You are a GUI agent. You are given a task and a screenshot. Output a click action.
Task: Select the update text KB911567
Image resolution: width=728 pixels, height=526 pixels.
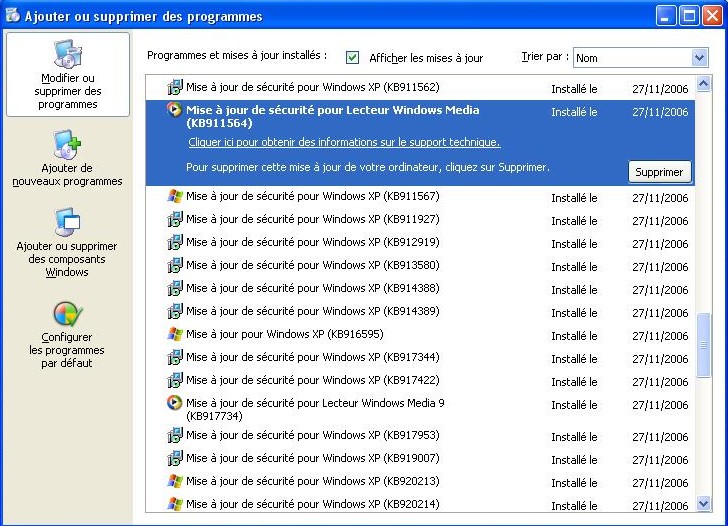coord(312,196)
